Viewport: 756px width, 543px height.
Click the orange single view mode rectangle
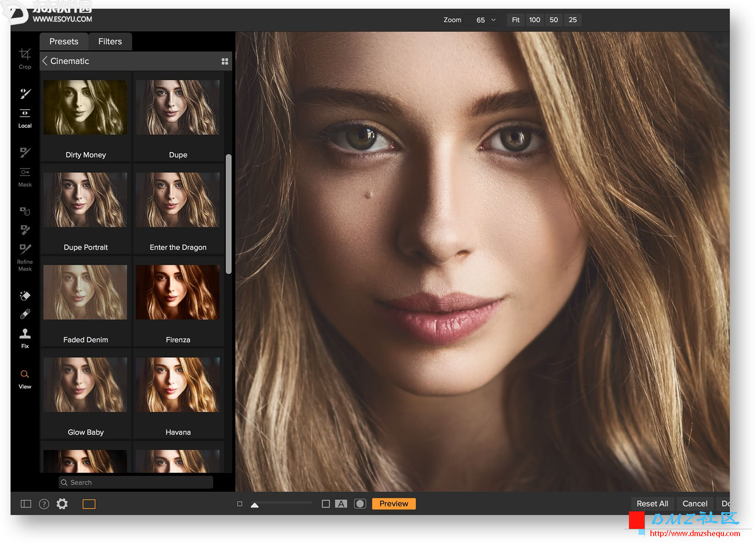click(89, 504)
